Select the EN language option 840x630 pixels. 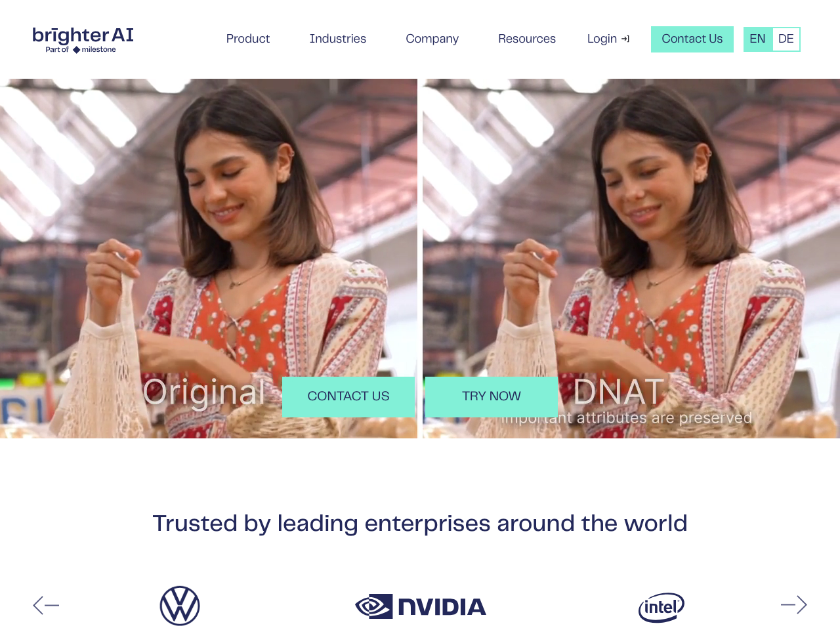757,39
